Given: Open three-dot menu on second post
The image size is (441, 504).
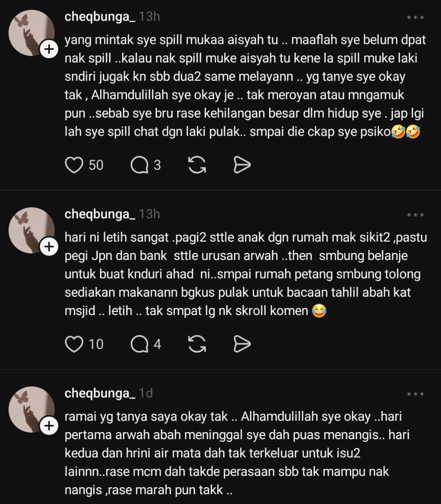Looking at the screenshot, I should [x=415, y=214].
